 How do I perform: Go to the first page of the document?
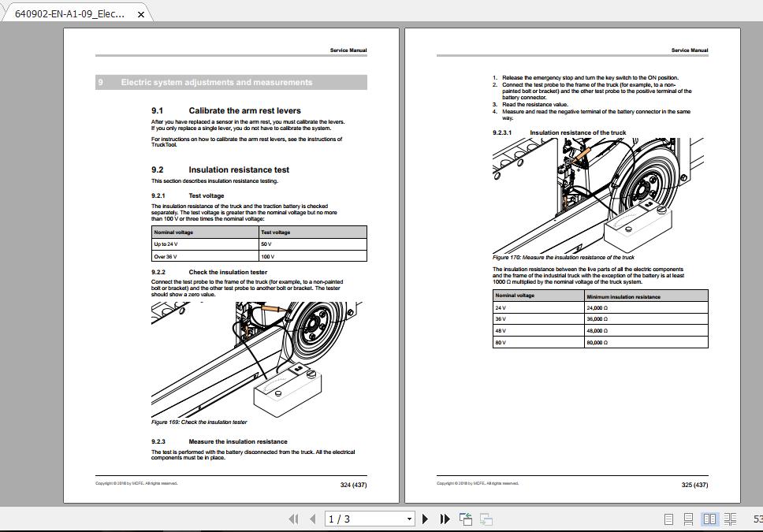[295, 519]
